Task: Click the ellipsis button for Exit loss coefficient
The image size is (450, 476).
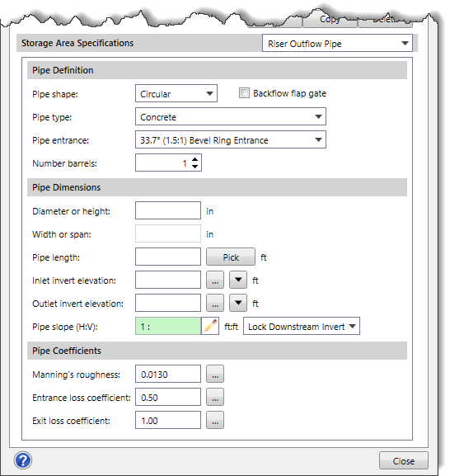Action: click(215, 420)
